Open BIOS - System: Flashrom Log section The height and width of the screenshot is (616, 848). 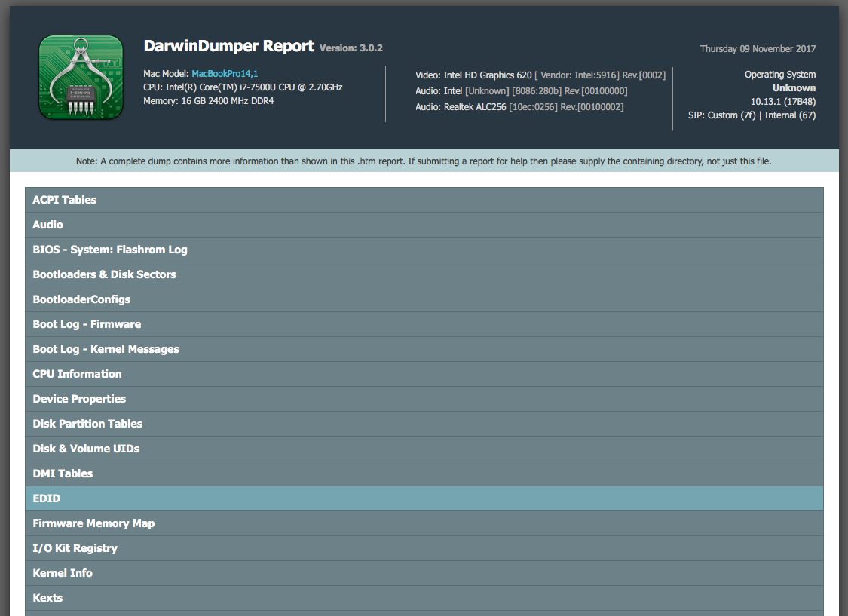pyautogui.click(x=110, y=250)
